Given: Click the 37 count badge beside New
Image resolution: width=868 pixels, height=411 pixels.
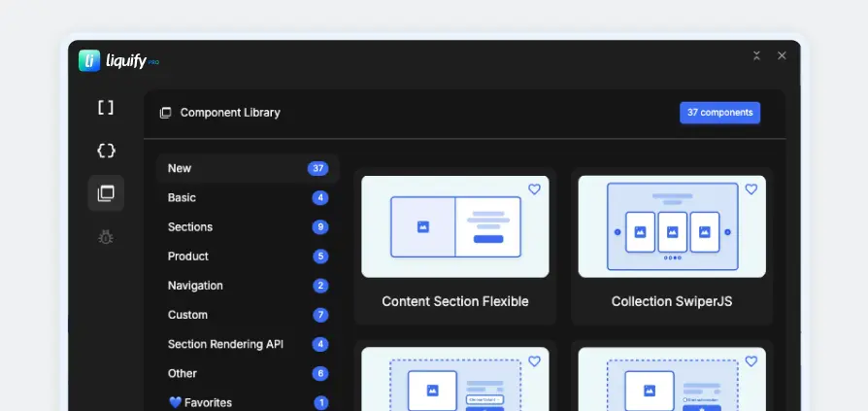Looking at the screenshot, I should pos(317,168).
